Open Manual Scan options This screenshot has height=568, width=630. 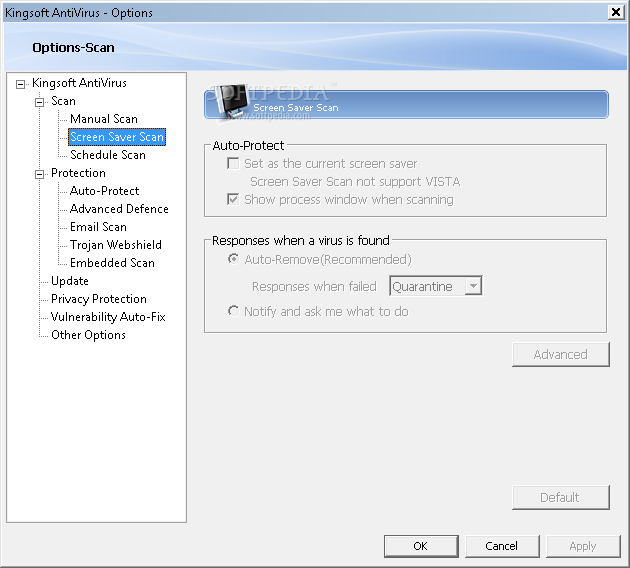(104, 119)
